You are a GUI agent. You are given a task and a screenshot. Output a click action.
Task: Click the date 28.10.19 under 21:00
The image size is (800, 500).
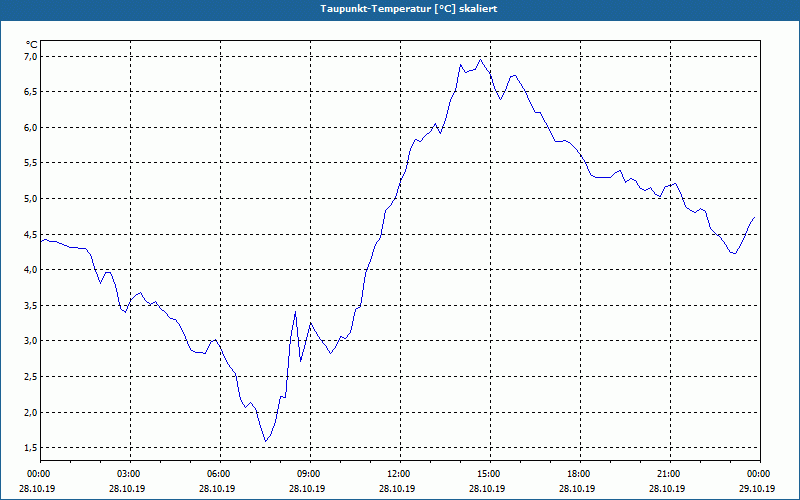pos(667,488)
